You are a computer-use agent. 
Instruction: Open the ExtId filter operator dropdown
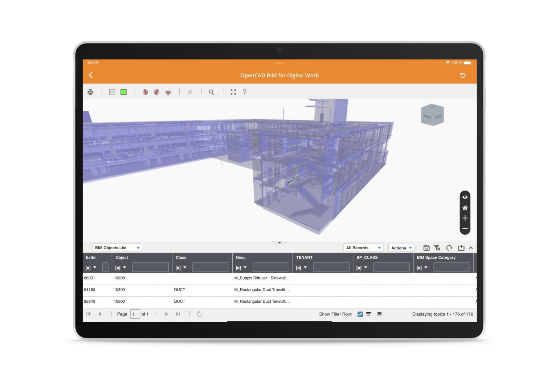click(x=91, y=268)
